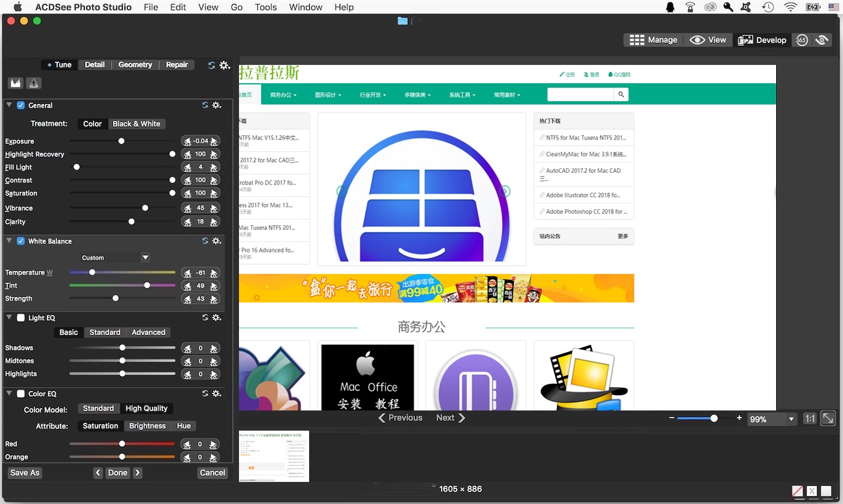The height and width of the screenshot is (504, 843).
Task: Open the Custom white balance dropdown
Action: pyautogui.click(x=115, y=258)
